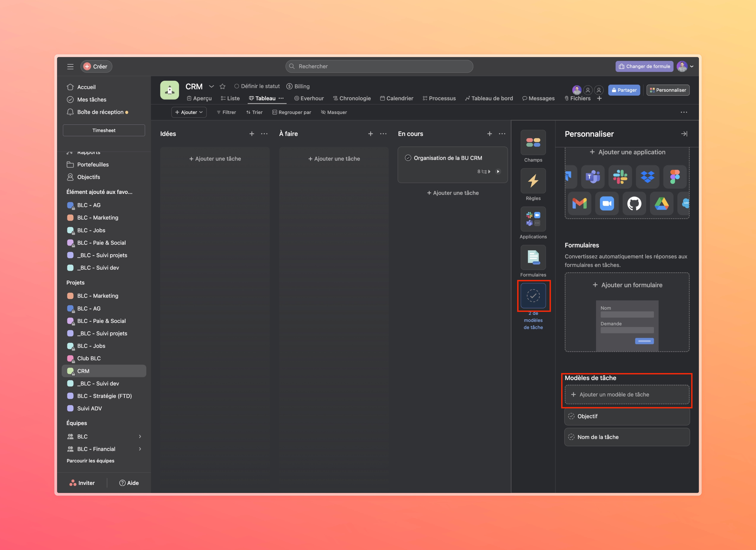
Task: Open the Idées column more options
Action: coord(264,134)
